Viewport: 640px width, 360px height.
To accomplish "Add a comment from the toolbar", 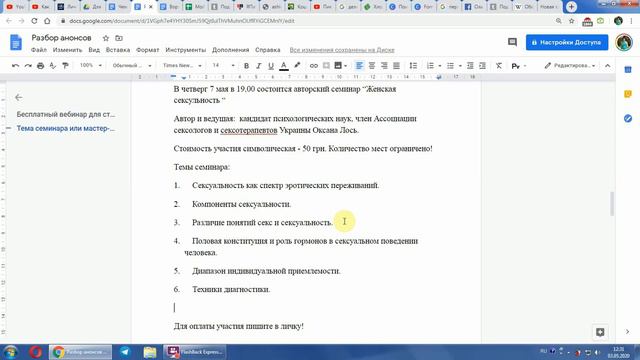I will pyautogui.click(x=326, y=66).
